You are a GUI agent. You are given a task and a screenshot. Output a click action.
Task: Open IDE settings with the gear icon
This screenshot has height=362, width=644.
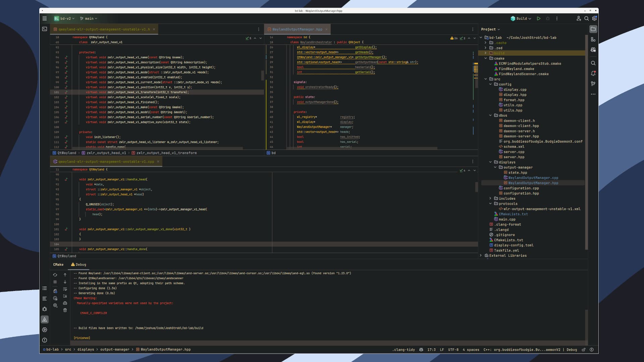pos(594,18)
